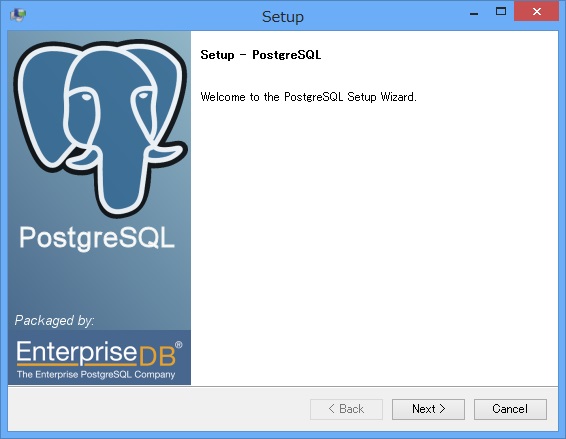Maximize the Setup window
Viewport: 566px width, 439px height.
click(x=501, y=12)
